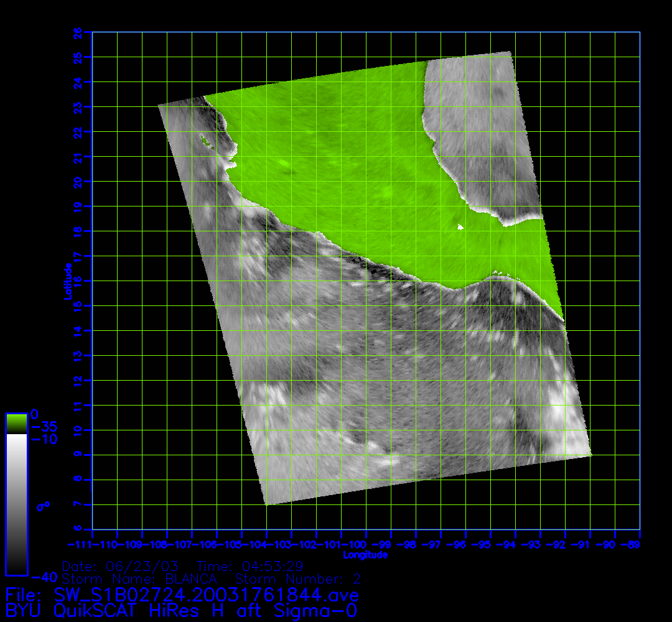Click the Latitude axis title
Screen dimensions: 672x622
[67, 281]
